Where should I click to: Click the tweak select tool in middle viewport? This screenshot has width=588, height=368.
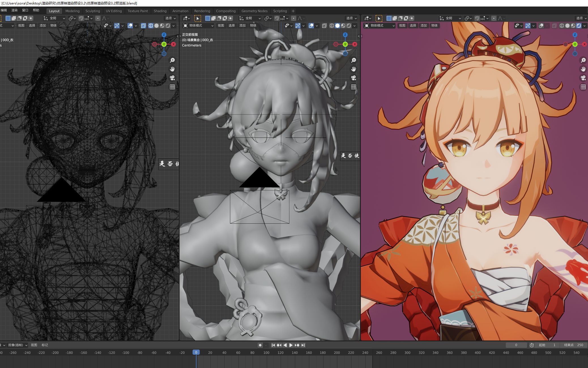tap(198, 18)
